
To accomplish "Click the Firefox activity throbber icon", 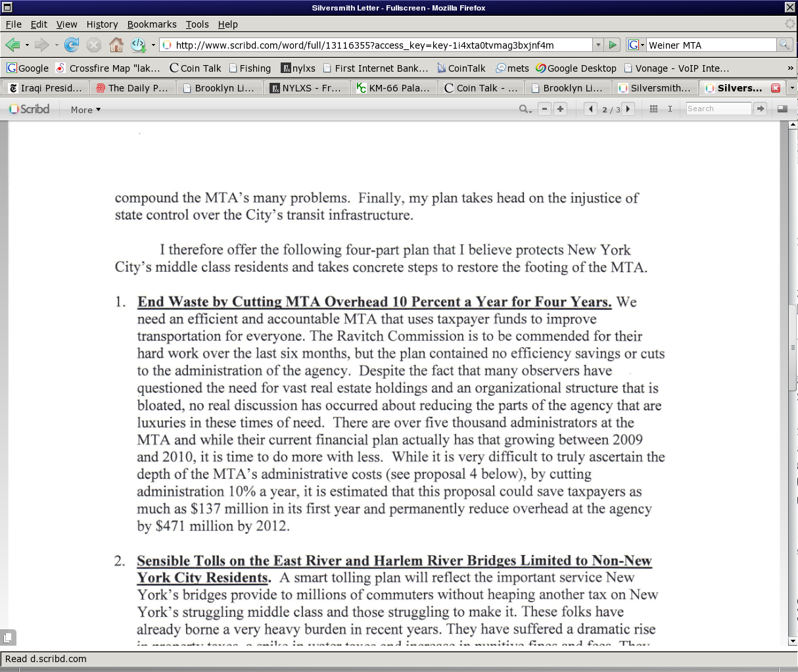I will click(789, 24).
